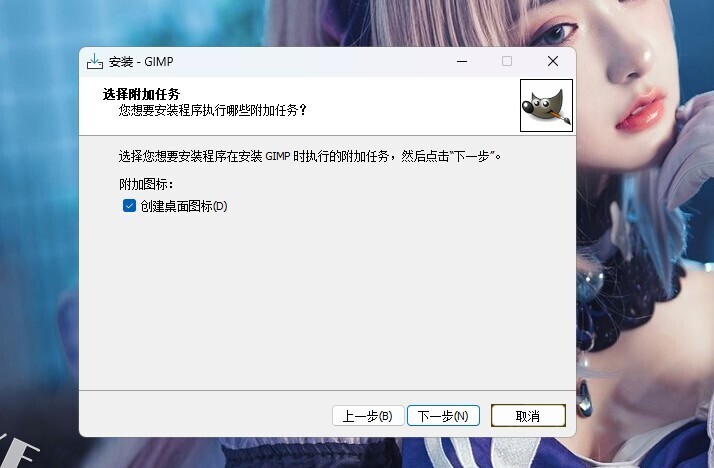Click the 附加图标: group label
This screenshot has height=468, width=714.
click(146, 184)
